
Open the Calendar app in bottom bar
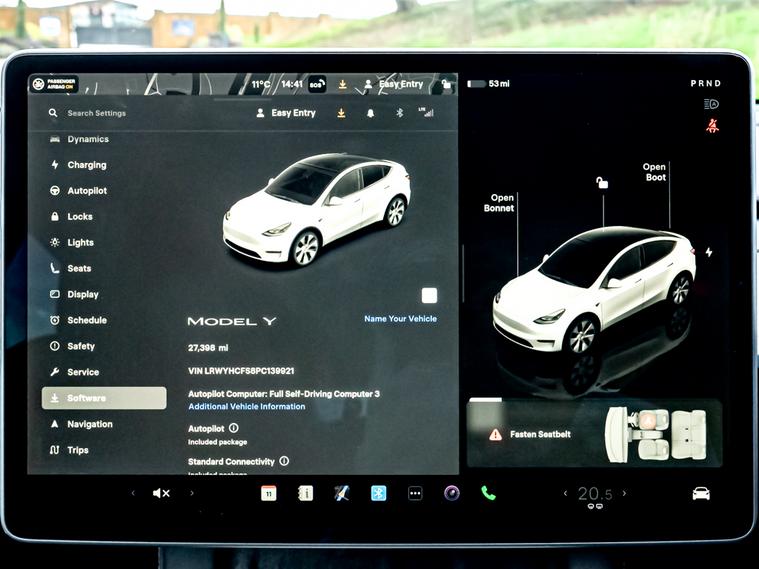pos(268,493)
